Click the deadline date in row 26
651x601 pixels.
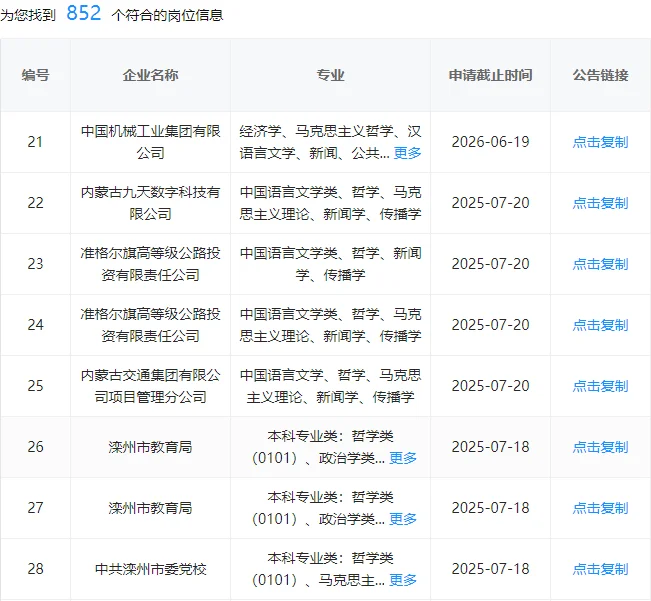coord(490,447)
